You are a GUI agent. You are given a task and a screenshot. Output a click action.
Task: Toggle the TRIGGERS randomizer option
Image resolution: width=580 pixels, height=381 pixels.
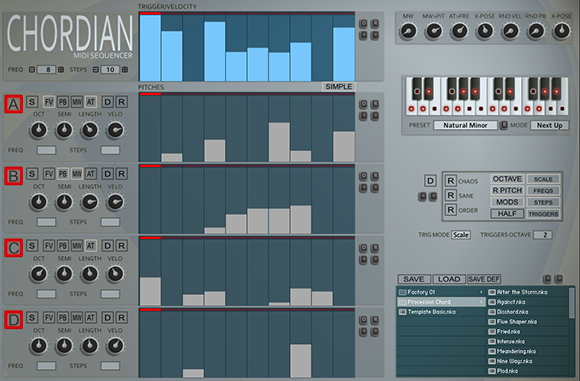click(543, 214)
